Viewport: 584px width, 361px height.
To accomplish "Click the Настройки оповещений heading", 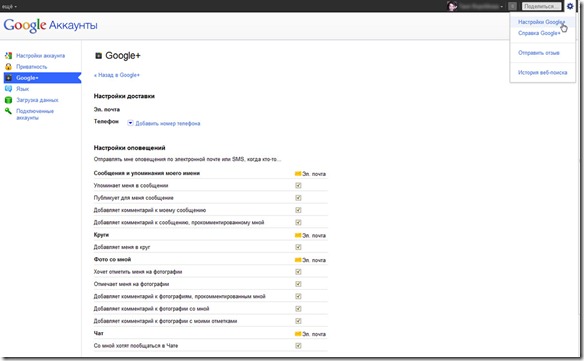I will pos(129,148).
